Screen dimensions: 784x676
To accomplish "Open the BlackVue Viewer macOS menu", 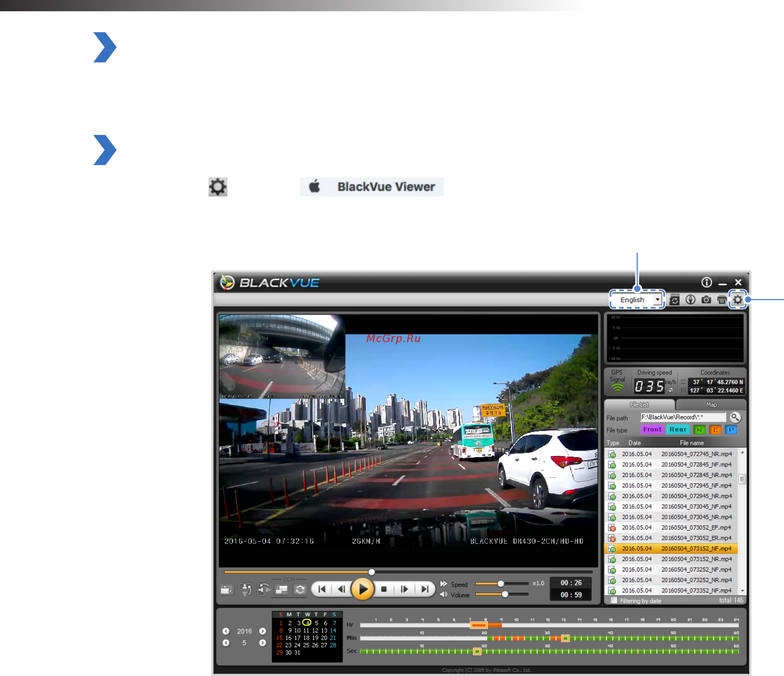I will pyautogui.click(x=386, y=187).
